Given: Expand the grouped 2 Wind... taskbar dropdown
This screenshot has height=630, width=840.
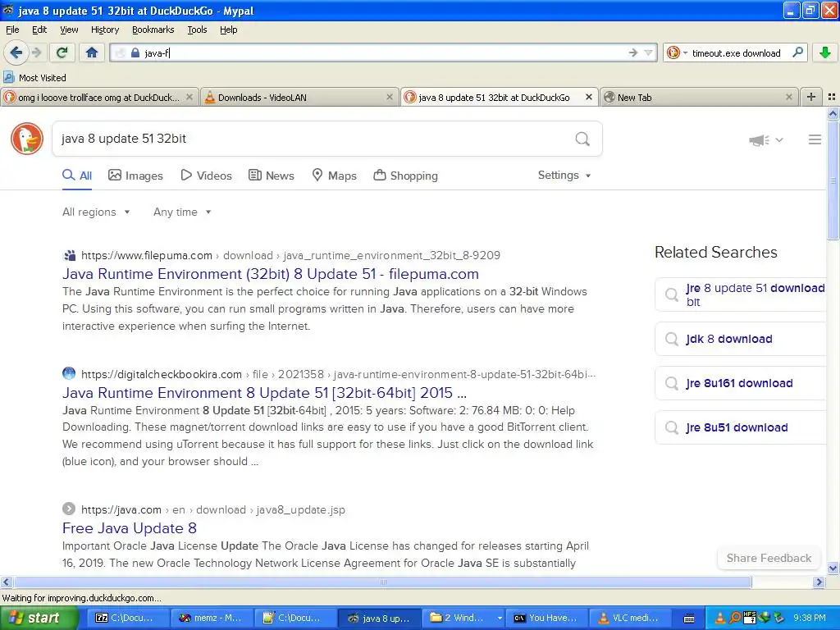Looking at the screenshot, I should point(500,618).
